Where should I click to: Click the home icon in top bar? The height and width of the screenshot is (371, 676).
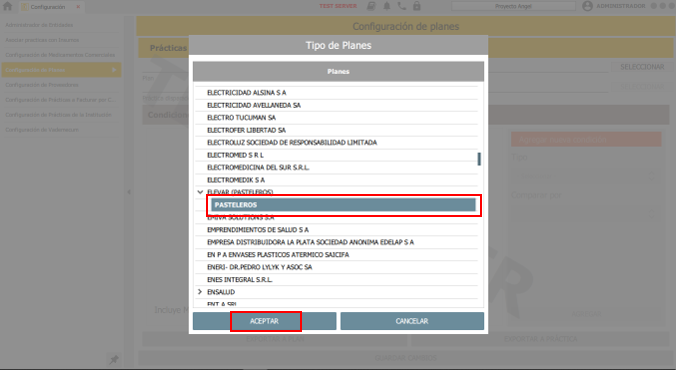(x=7, y=6)
